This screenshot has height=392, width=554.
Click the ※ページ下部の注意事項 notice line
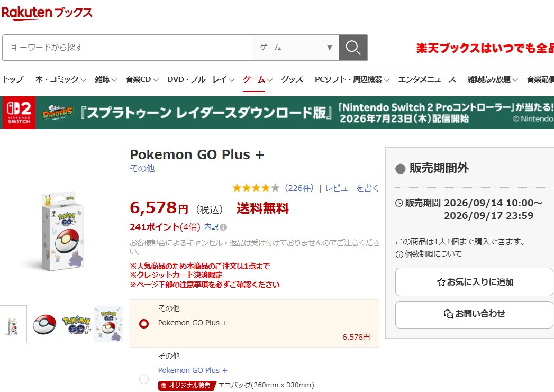205,285
